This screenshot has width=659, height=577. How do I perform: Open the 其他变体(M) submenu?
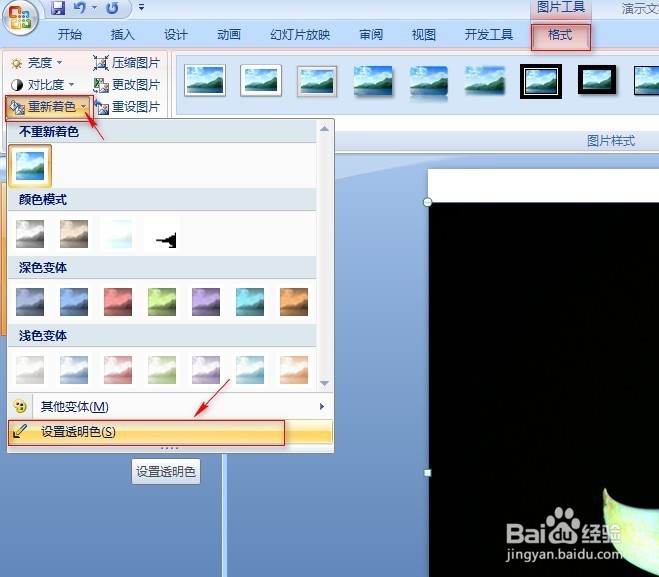170,406
